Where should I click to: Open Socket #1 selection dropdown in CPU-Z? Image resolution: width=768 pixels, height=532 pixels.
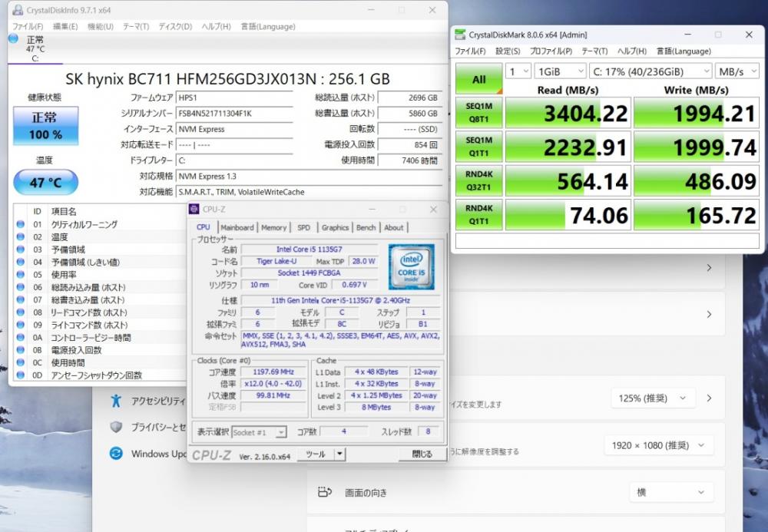[259, 432]
